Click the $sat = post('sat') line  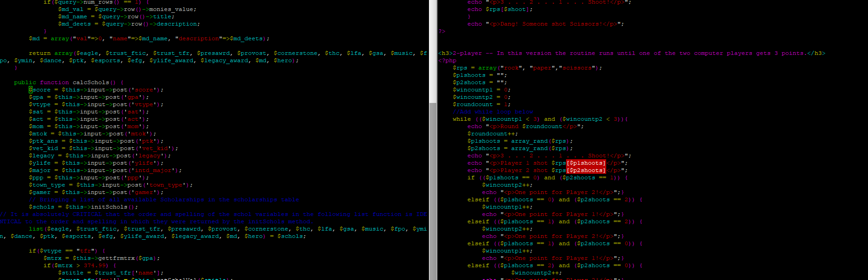click(89, 112)
